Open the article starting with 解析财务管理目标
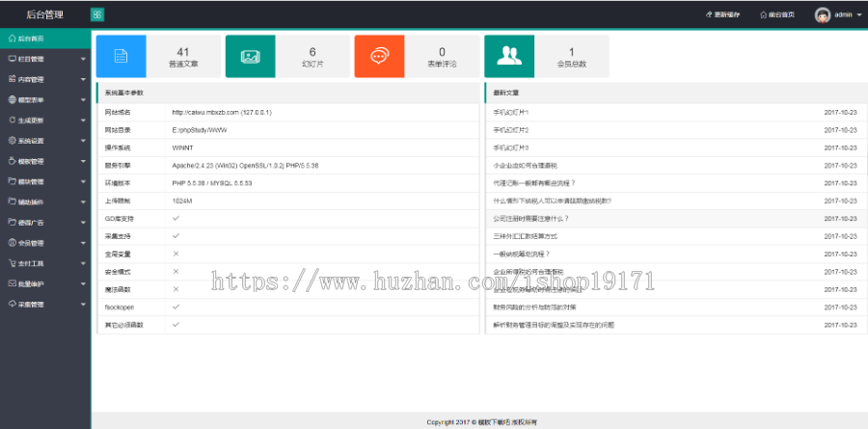Screen dimensions: 868x429 click(x=553, y=325)
